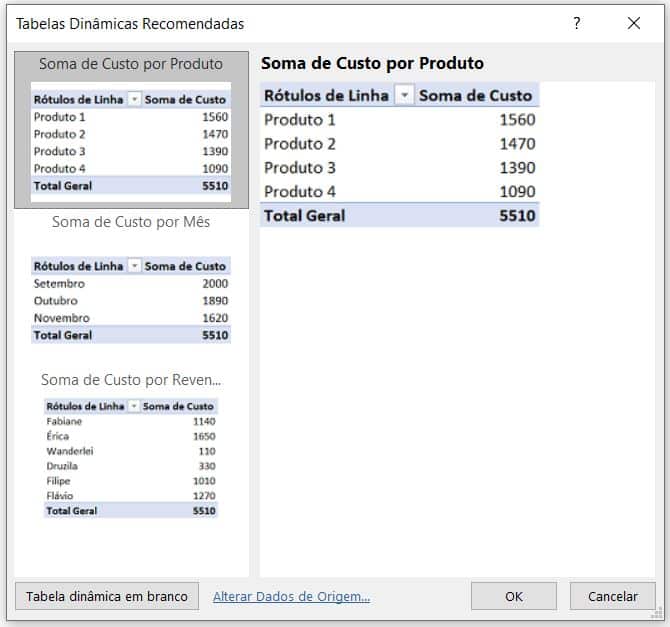Select the Soma de Custo por Reven... thumbnail

131,447
